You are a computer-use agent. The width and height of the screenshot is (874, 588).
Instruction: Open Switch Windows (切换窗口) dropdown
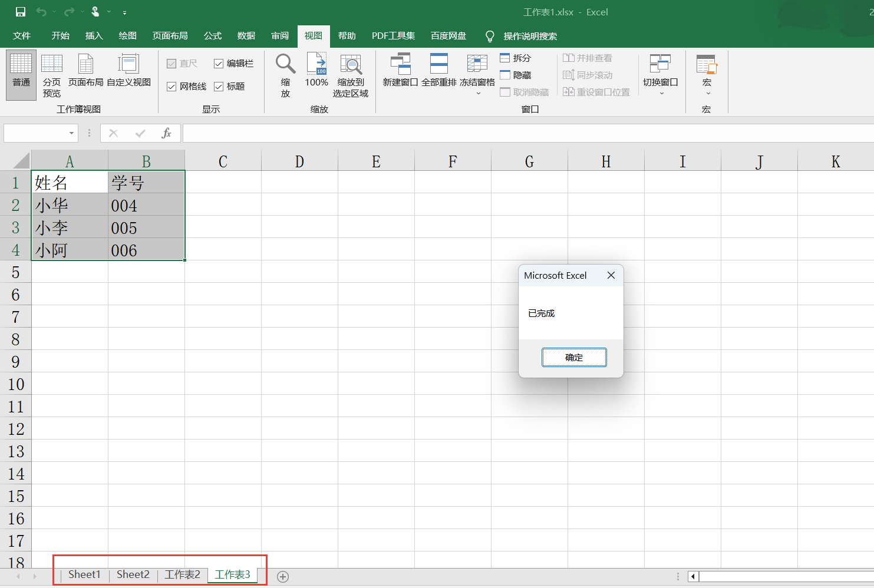tap(661, 75)
